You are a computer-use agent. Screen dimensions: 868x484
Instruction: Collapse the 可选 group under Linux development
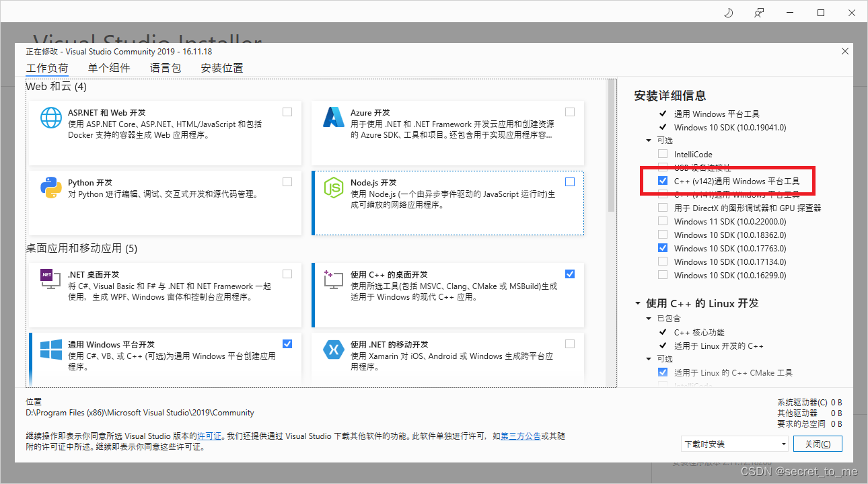649,359
